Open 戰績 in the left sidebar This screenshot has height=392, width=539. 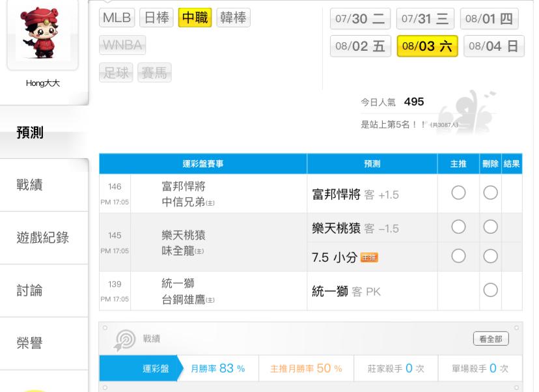(x=44, y=185)
